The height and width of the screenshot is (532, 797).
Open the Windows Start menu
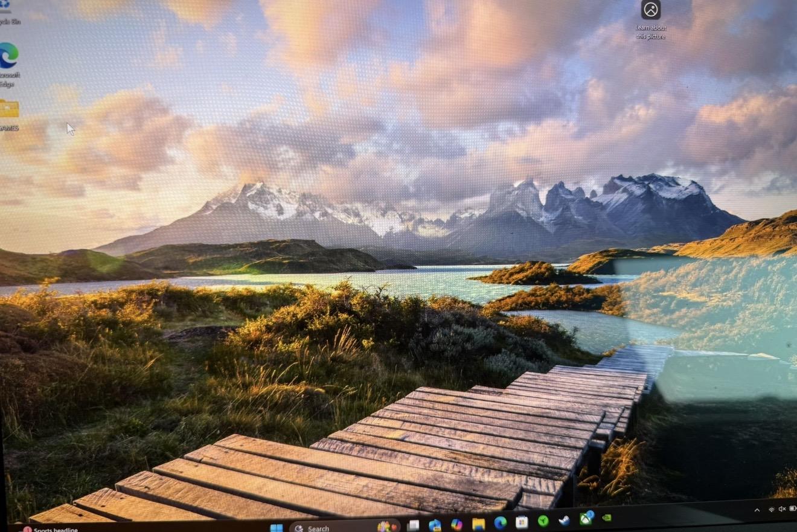[276, 527]
